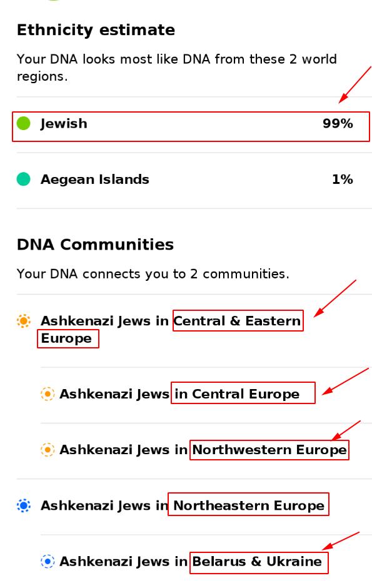Click the blue Belarus & Ukraine icon

pyautogui.click(x=48, y=561)
